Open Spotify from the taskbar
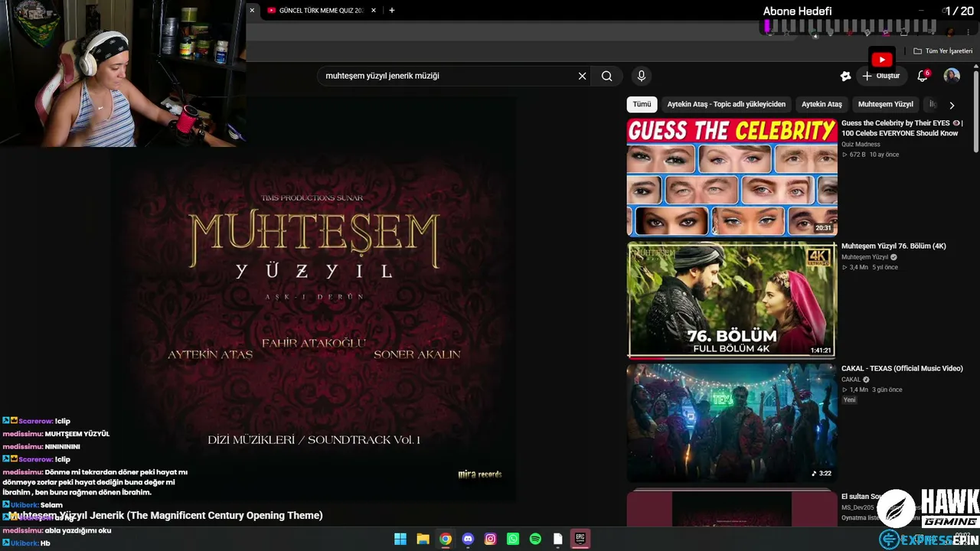980x551 pixels. pyautogui.click(x=535, y=539)
